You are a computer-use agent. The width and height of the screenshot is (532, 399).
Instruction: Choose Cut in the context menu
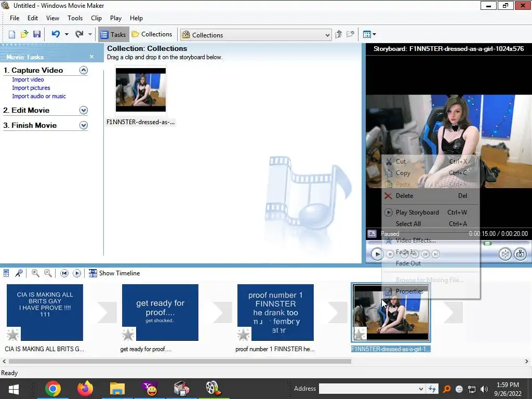(x=431, y=162)
